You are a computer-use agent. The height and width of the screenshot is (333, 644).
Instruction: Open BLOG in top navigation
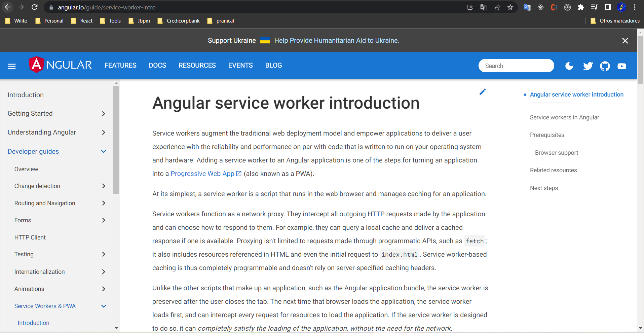(x=273, y=66)
